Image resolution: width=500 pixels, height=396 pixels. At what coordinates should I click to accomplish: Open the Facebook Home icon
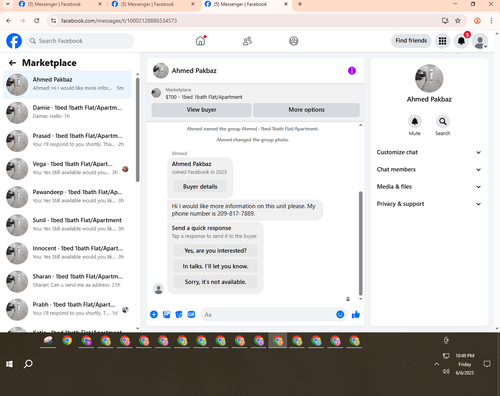coord(200,41)
